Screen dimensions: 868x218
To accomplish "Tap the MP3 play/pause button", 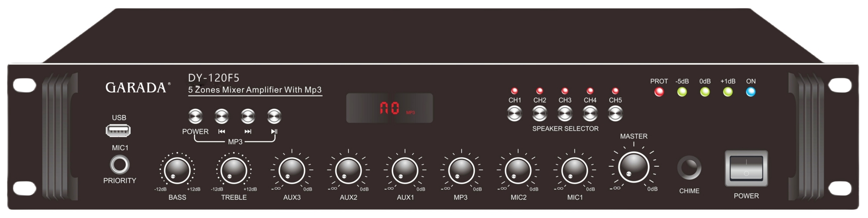I will [x=274, y=116].
